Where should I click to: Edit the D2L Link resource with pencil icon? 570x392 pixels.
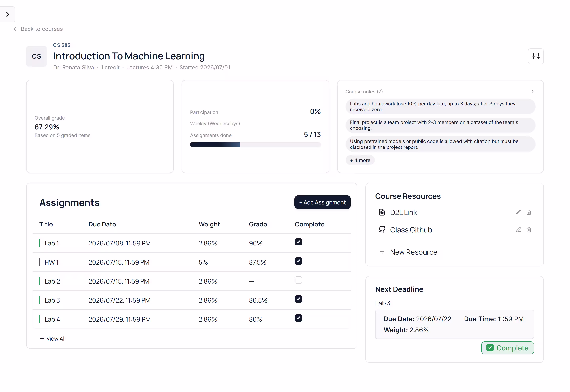518,212
